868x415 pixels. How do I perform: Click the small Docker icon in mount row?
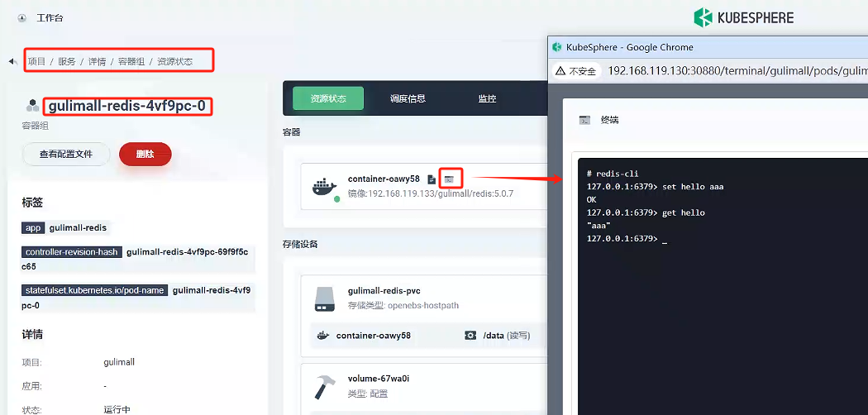pyautogui.click(x=322, y=336)
